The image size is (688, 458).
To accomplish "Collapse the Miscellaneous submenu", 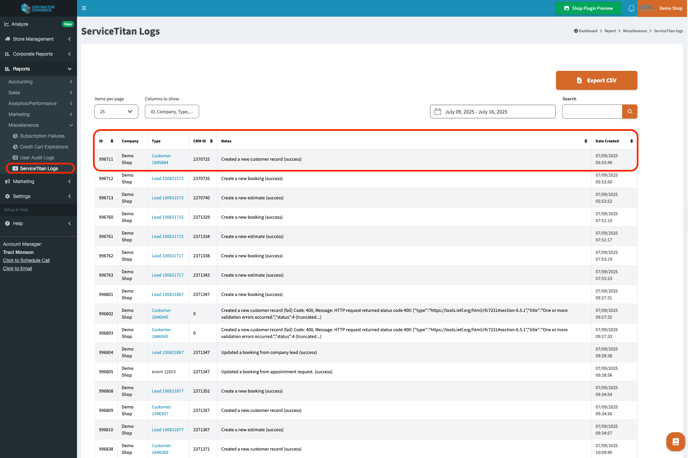I will 38,125.
